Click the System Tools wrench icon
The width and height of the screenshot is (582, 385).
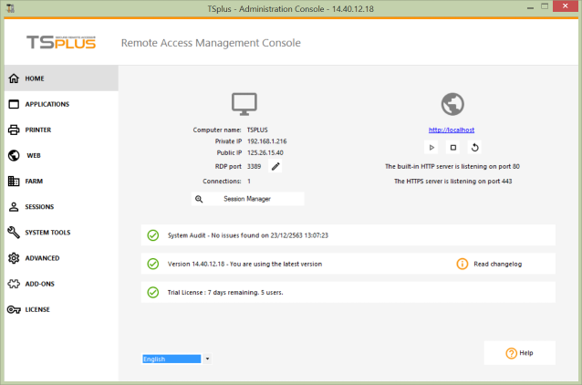click(x=14, y=232)
